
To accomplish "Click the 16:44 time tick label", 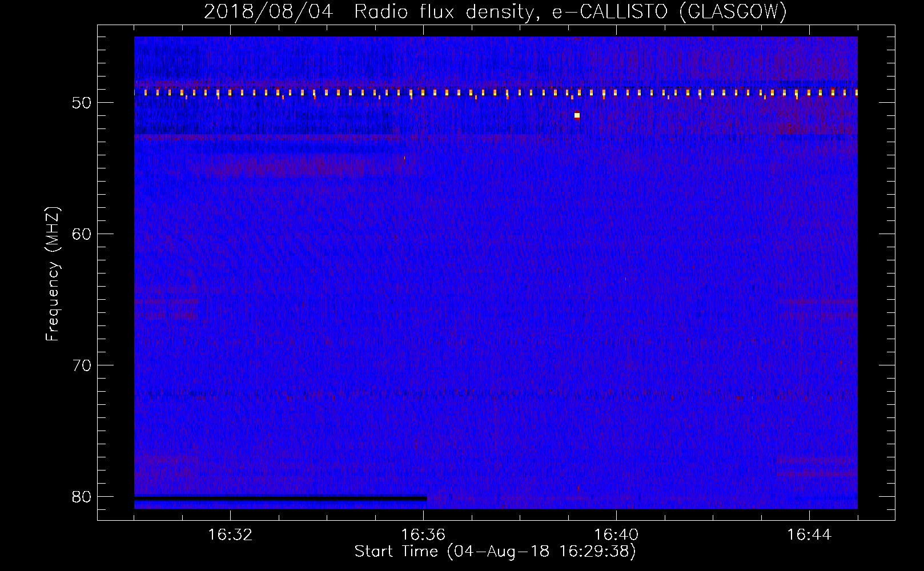I will click(809, 535).
